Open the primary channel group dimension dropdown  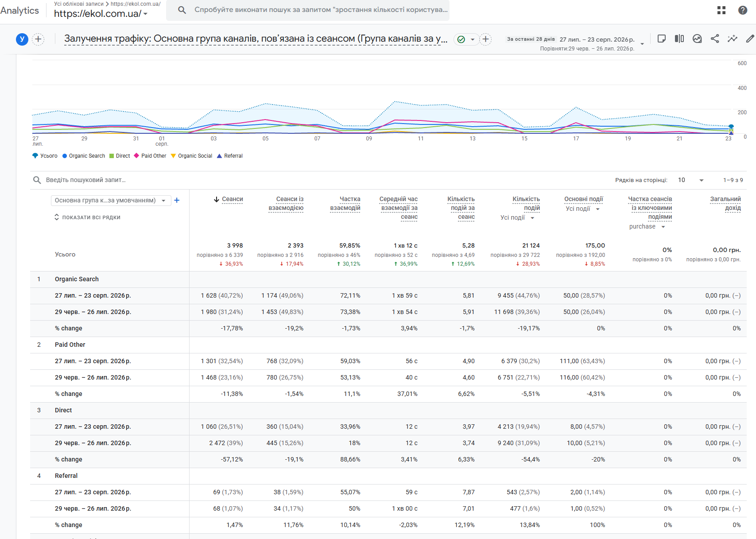pyautogui.click(x=111, y=201)
